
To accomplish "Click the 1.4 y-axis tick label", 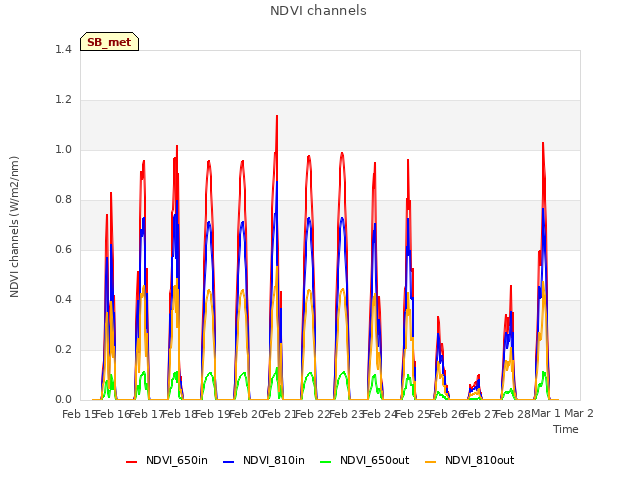I will click(x=63, y=49).
